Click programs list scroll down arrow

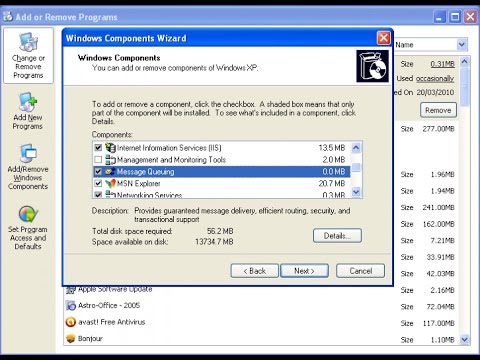[464, 340]
